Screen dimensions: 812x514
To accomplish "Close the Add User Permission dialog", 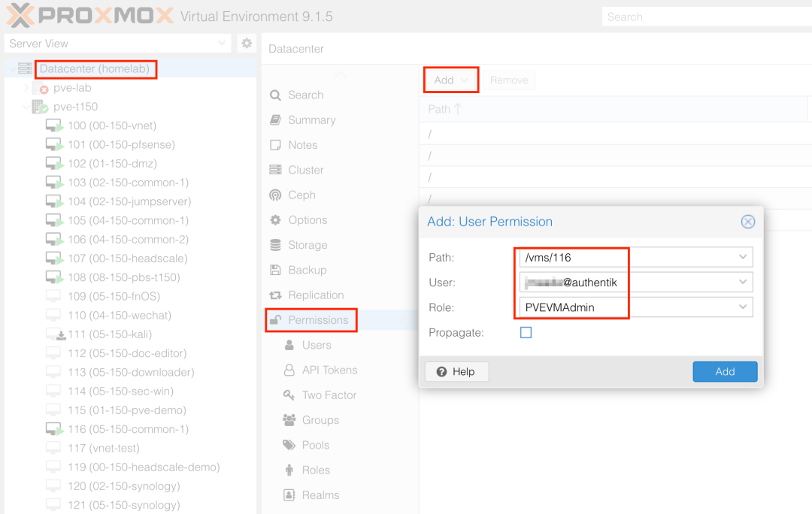I will point(747,222).
